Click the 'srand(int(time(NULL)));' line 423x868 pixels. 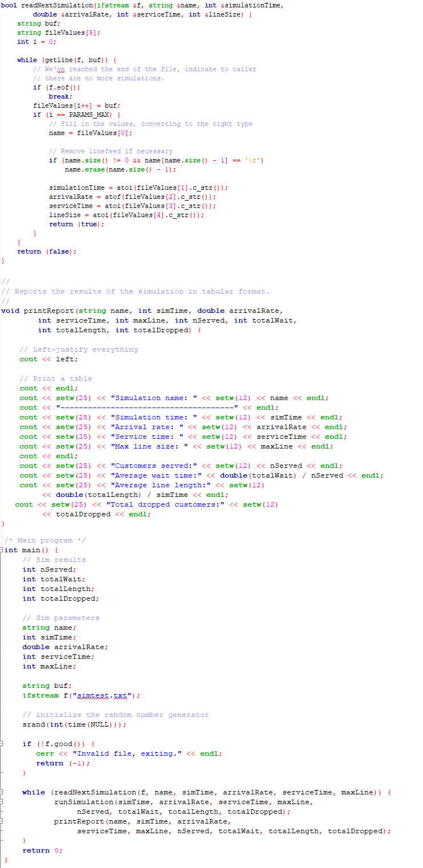click(74, 724)
